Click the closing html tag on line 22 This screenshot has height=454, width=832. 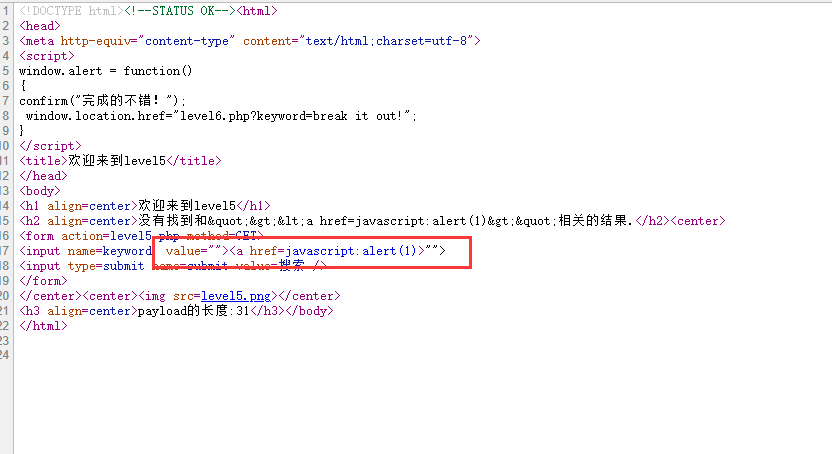tap(44, 326)
